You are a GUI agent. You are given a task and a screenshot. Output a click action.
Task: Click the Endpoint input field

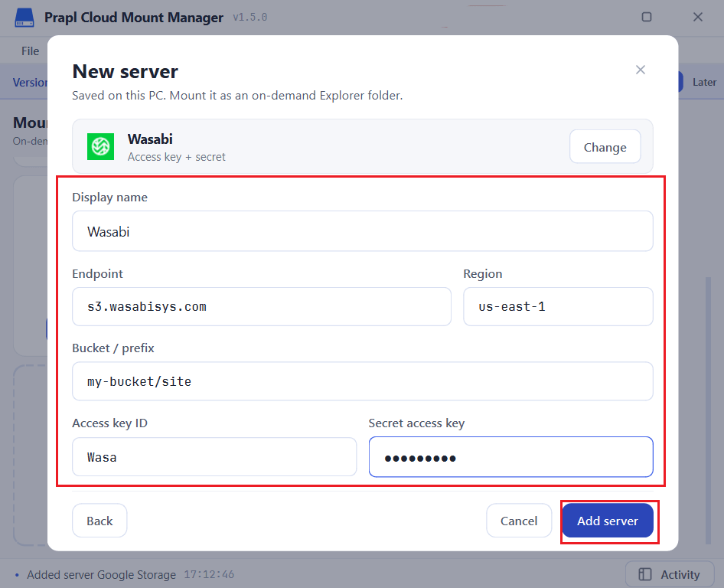261,307
